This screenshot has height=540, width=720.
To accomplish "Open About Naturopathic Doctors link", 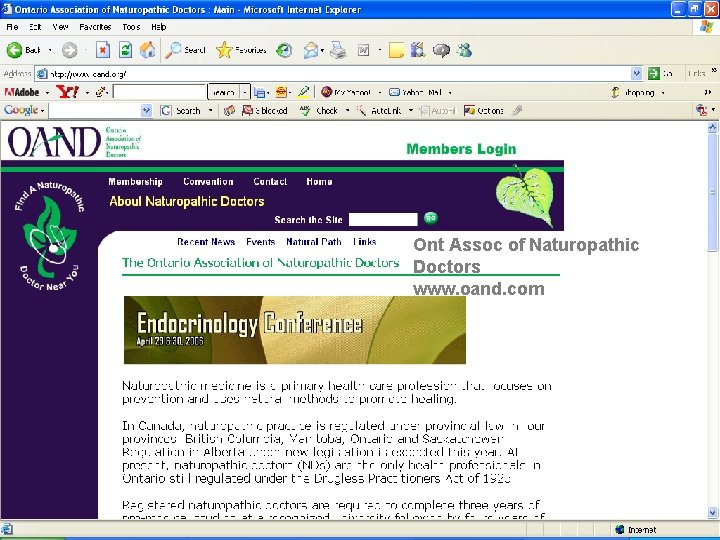I will point(187,201).
